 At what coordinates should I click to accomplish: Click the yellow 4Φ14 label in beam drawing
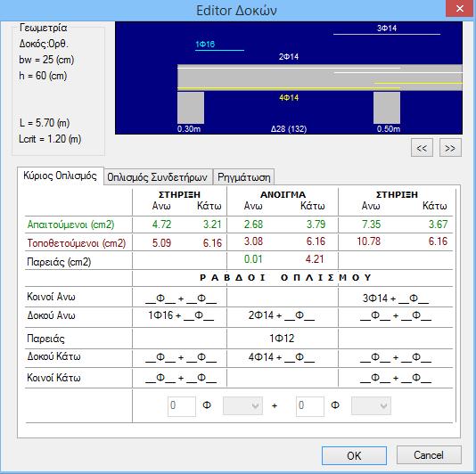click(289, 98)
